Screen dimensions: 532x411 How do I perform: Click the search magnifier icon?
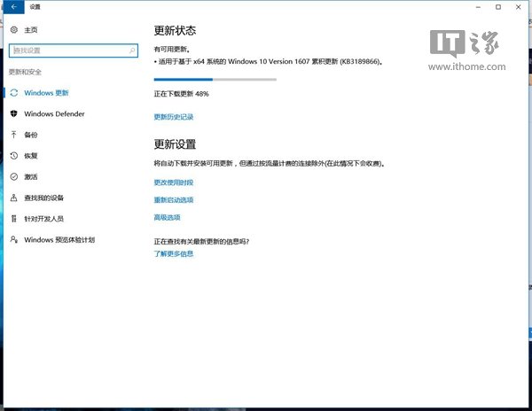[132, 50]
